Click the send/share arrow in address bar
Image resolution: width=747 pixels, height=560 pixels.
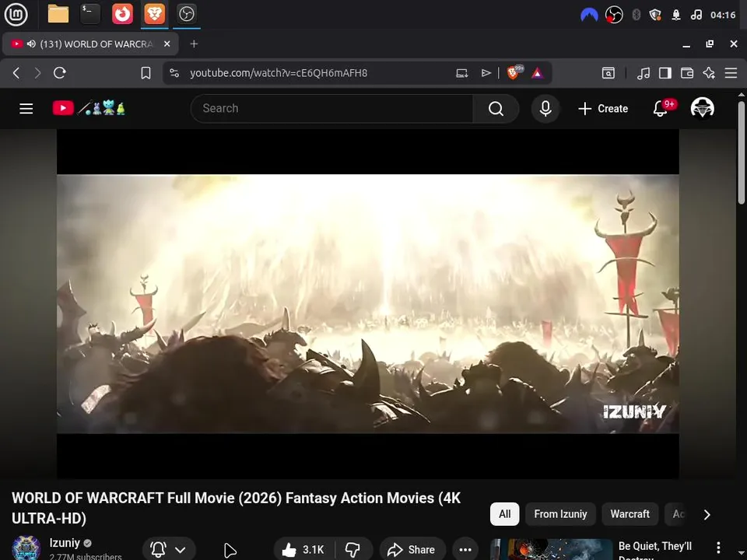486,73
